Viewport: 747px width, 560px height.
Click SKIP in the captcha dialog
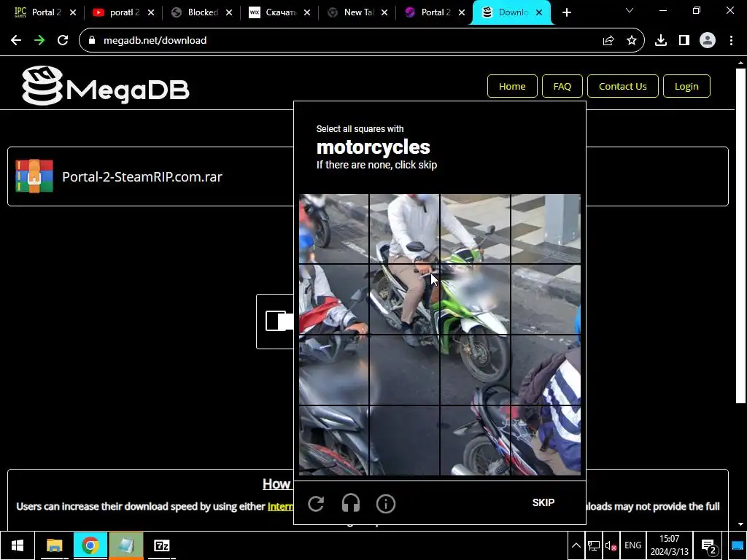[x=543, y=503]
